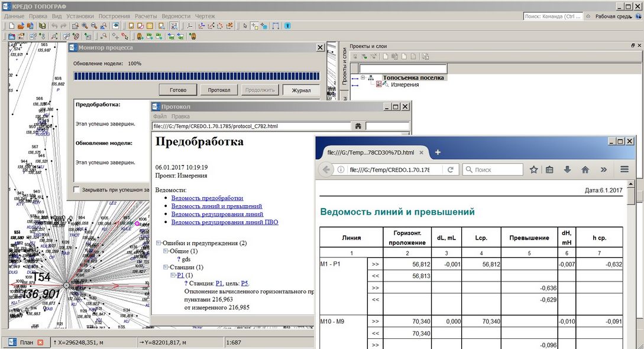Screen dimensions: 644x349
Task: Click the Готово button
Action: click(x=178, y=91)
